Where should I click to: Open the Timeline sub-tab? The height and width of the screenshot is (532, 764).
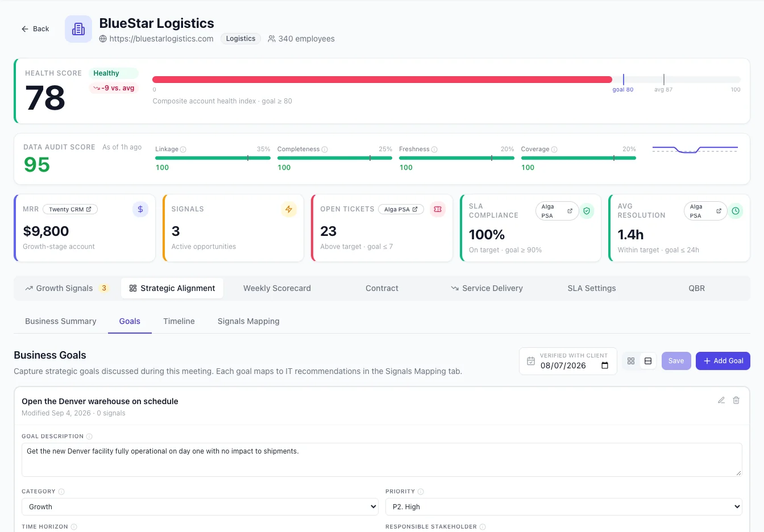179,321
